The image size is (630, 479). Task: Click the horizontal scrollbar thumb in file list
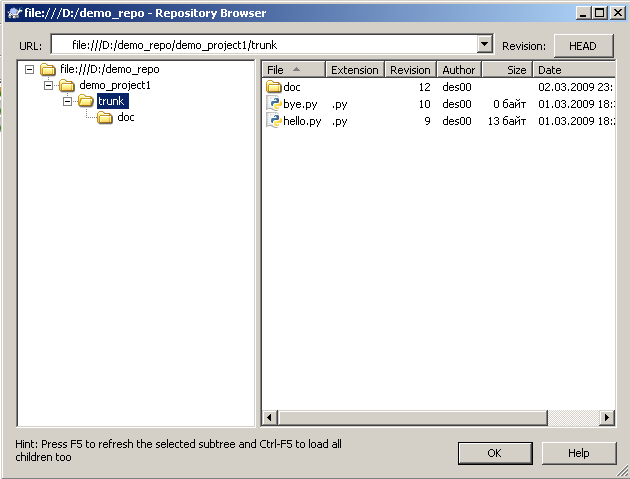pos(412,418)
